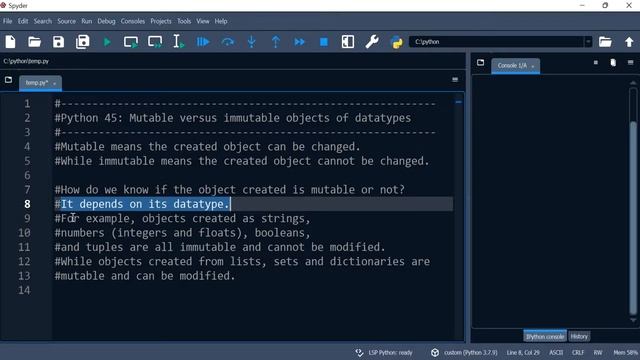Open the Consoles menu
This screenshot has width=640, height=360.
133,21
